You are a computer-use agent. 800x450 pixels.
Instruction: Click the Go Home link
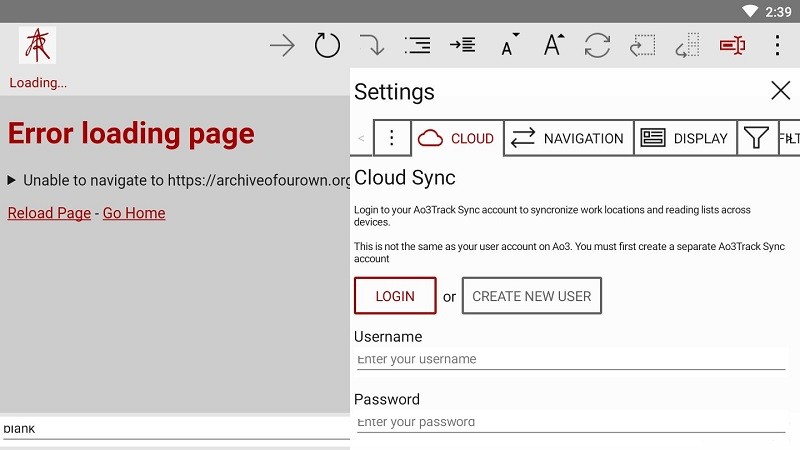(x=134, y=213)
